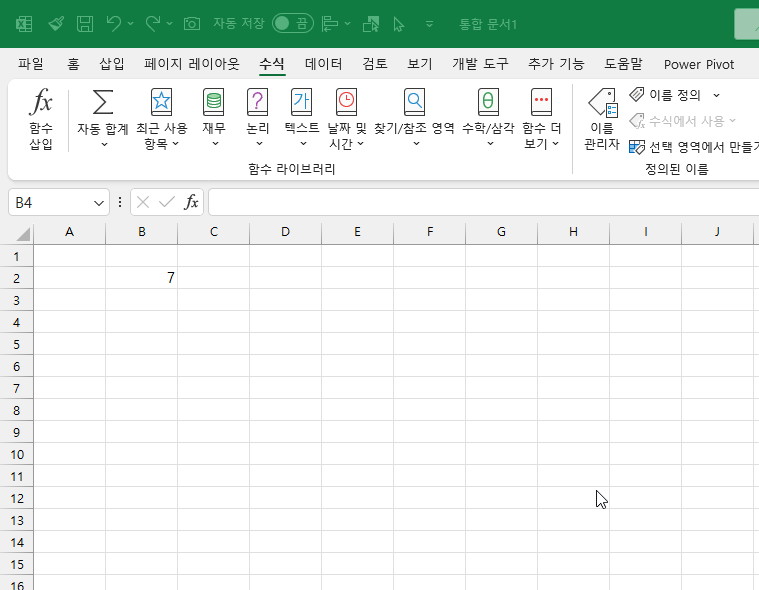Open the customize quick access toolbar dropdown
This screenshot has width=759, height=590.
(429, 23)
